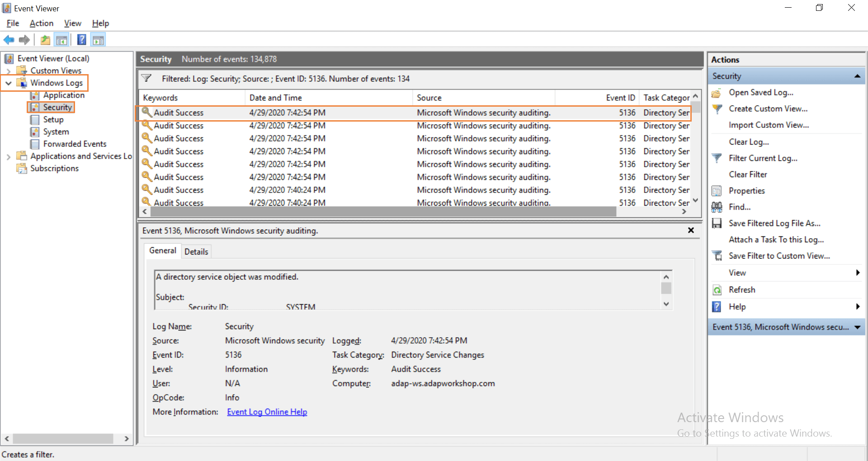Sort events by Date and Time column

pos(329,98)
